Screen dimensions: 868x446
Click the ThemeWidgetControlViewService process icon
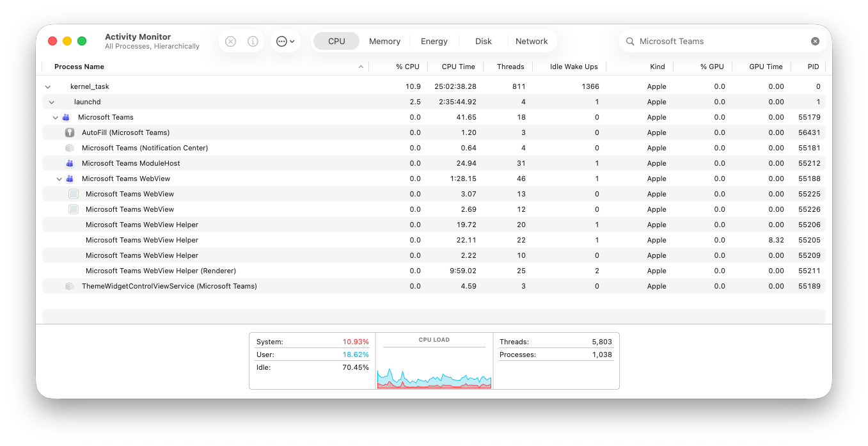tap(70, 286)
